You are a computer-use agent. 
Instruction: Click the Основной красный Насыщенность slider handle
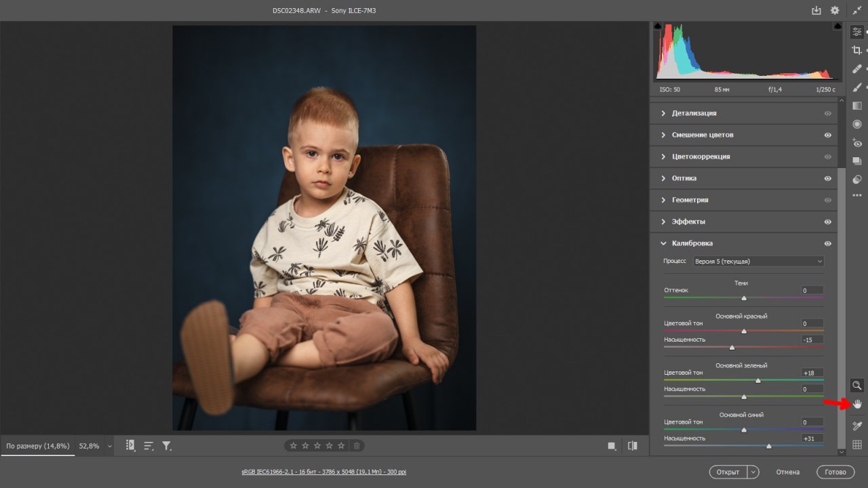click(x=732, y=347)
